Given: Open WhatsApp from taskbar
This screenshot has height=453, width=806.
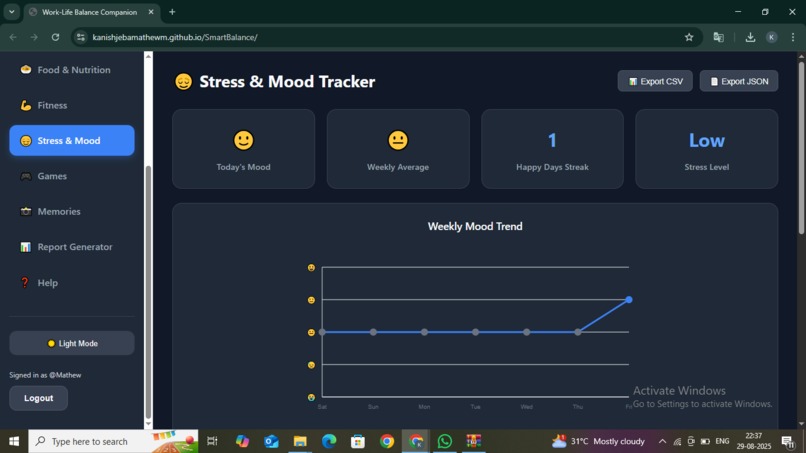Looking at the screenshot, I should [445, 441].
